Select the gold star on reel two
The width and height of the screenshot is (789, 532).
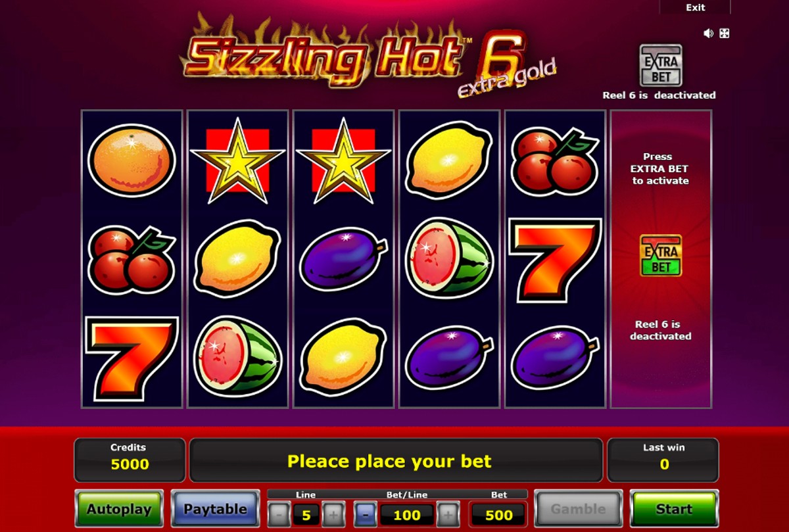pyautogui.click(x=237, y=160)
